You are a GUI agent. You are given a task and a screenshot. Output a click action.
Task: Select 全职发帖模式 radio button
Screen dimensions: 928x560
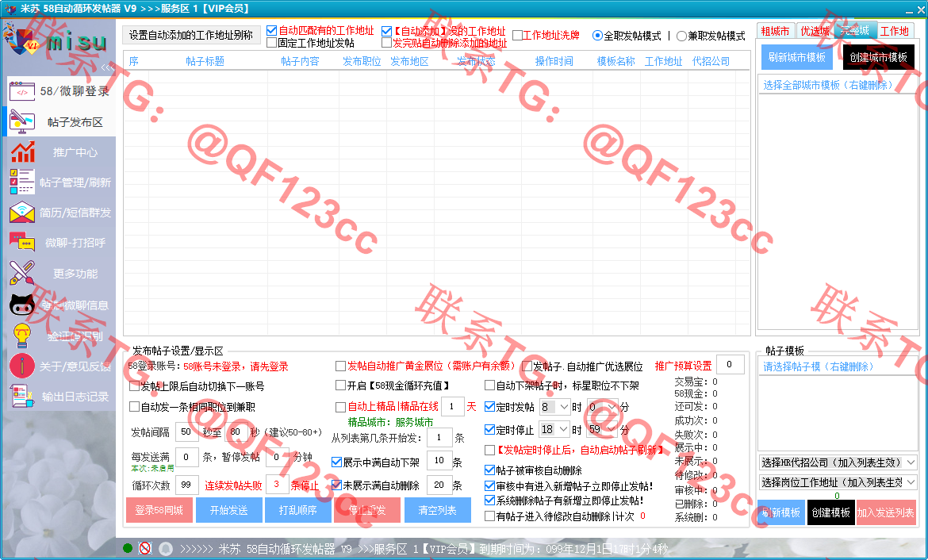pyautogui.click(x=597, y=36)
